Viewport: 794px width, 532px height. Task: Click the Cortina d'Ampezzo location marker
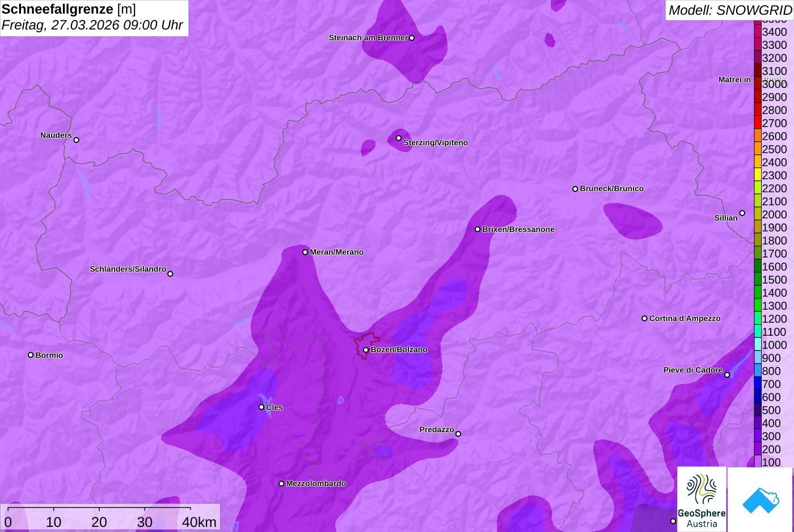(644, 319)
